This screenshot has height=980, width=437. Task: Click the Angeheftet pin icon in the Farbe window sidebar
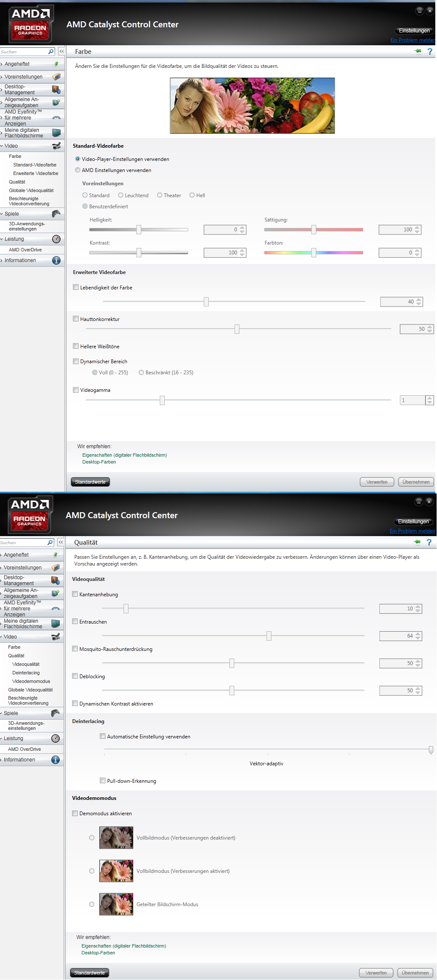(56, 64)
